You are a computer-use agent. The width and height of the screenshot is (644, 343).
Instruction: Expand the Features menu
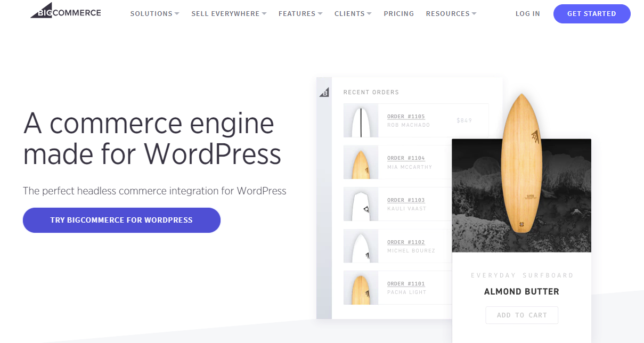[x=300, y=14]
